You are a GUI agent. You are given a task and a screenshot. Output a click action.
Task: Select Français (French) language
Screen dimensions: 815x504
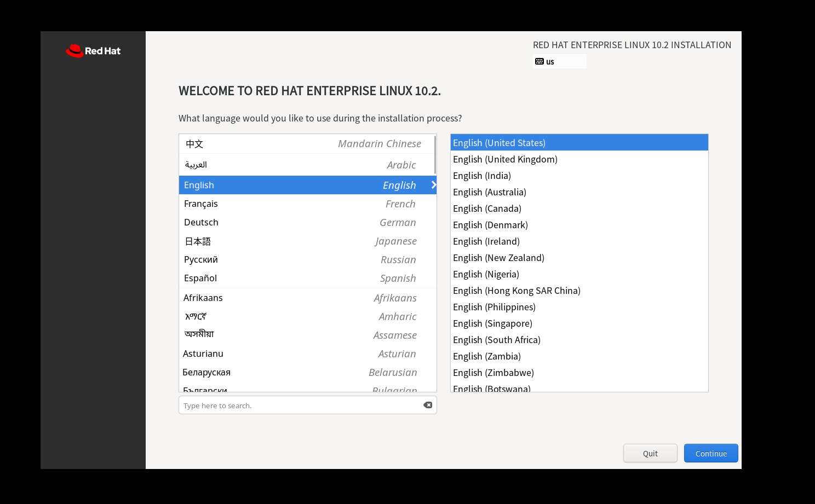(x=308, y=204)
